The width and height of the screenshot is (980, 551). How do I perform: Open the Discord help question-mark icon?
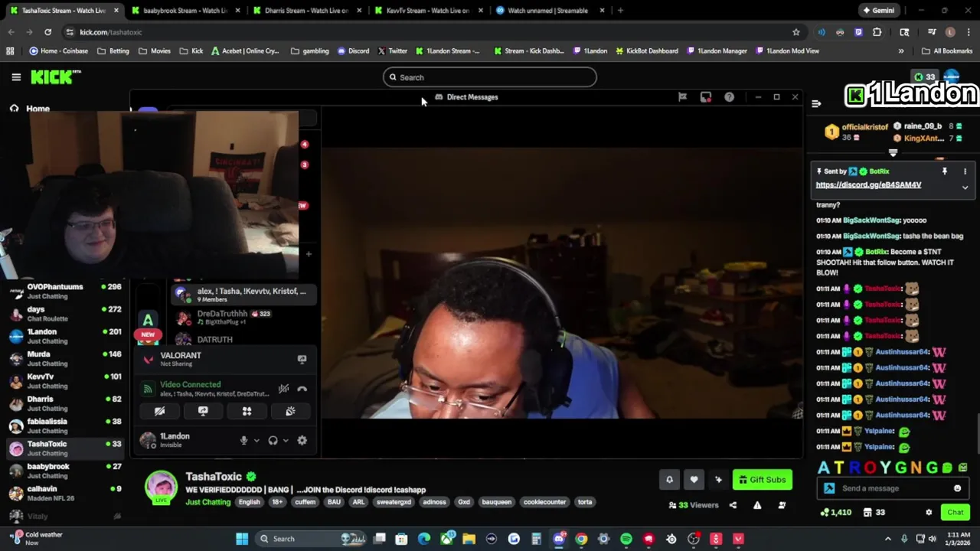coord(729,97)
